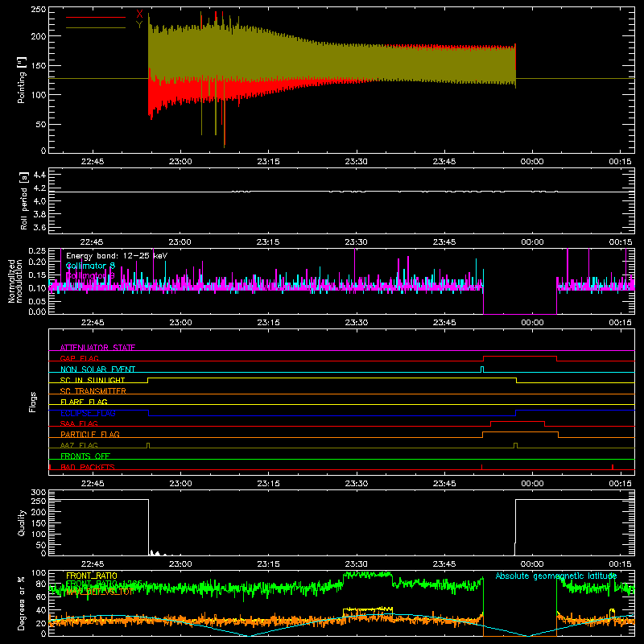Image resolution: width=644 pixels, height=644 pixels.
Task: Click the 'Degrees or %' axis title
Action: coord(22,603)
